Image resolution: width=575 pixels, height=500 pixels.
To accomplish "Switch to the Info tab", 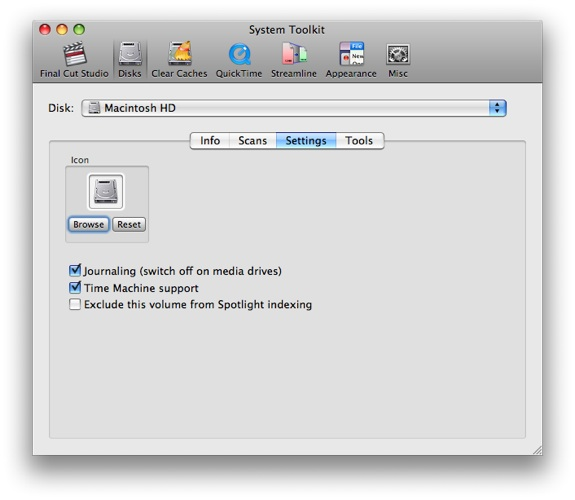I will (210, 140).
